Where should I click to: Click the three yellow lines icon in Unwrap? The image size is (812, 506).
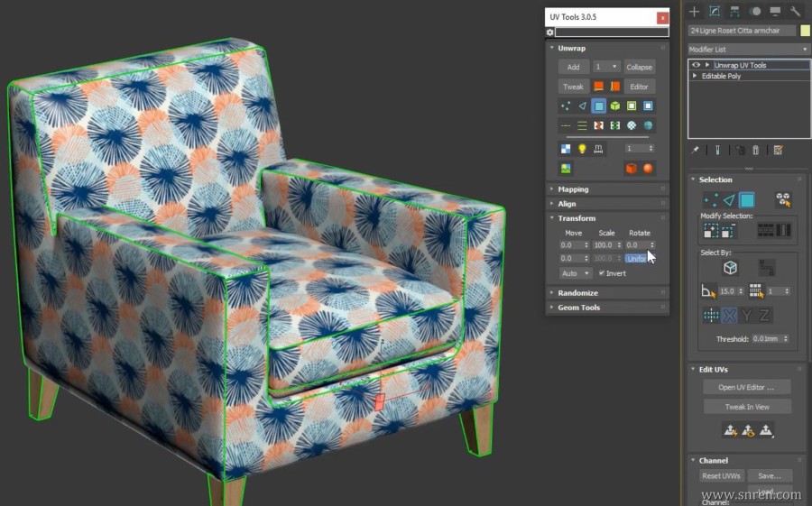(582, 125)
